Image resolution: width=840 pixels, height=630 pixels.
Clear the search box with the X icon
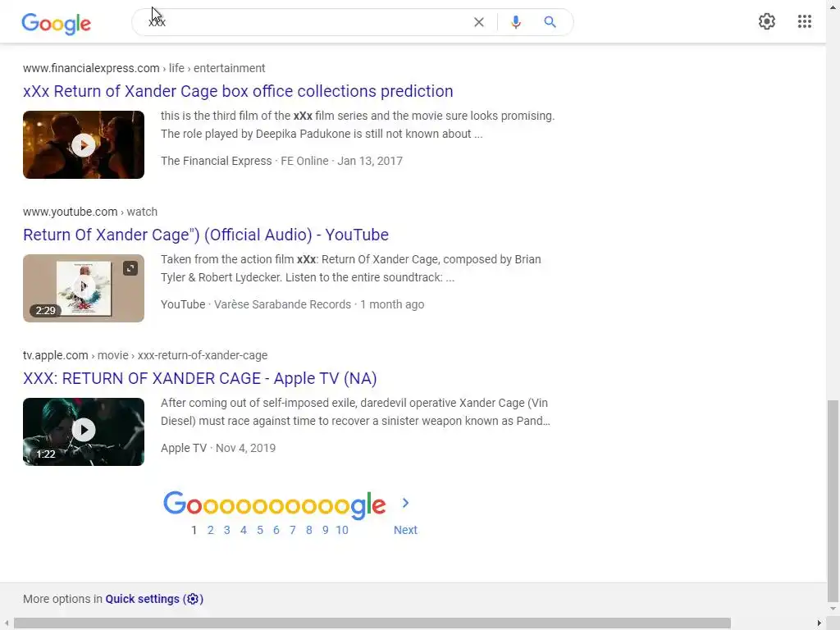tap(479, 22)
